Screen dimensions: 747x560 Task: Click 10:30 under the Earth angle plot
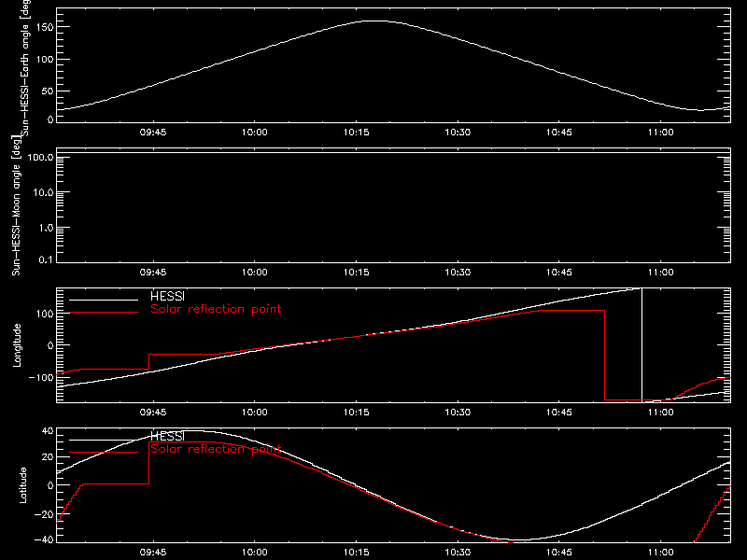tap(458, 133)
